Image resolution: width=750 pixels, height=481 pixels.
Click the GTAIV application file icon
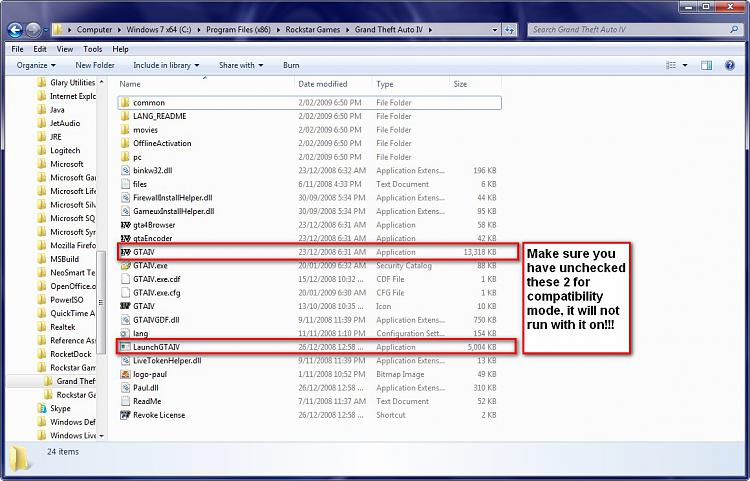click(125, 252)
